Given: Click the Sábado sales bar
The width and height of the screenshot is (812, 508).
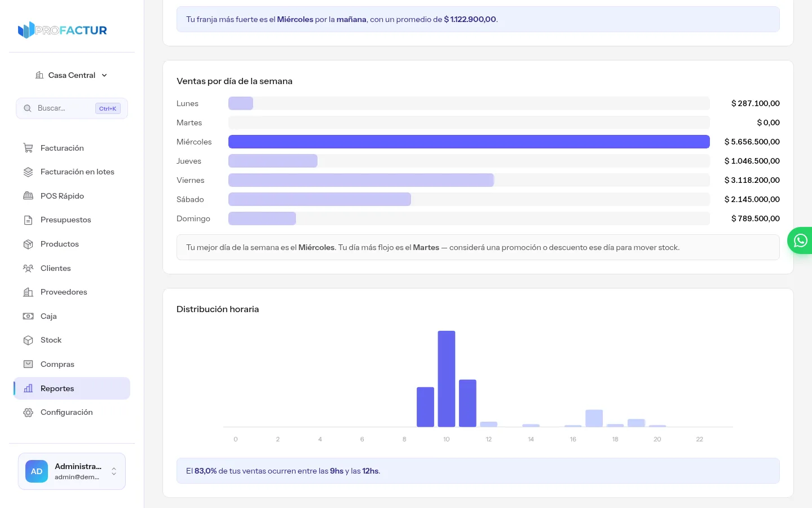Looking at the screenshot, I should pyautogui.click(x=320, y=199).
